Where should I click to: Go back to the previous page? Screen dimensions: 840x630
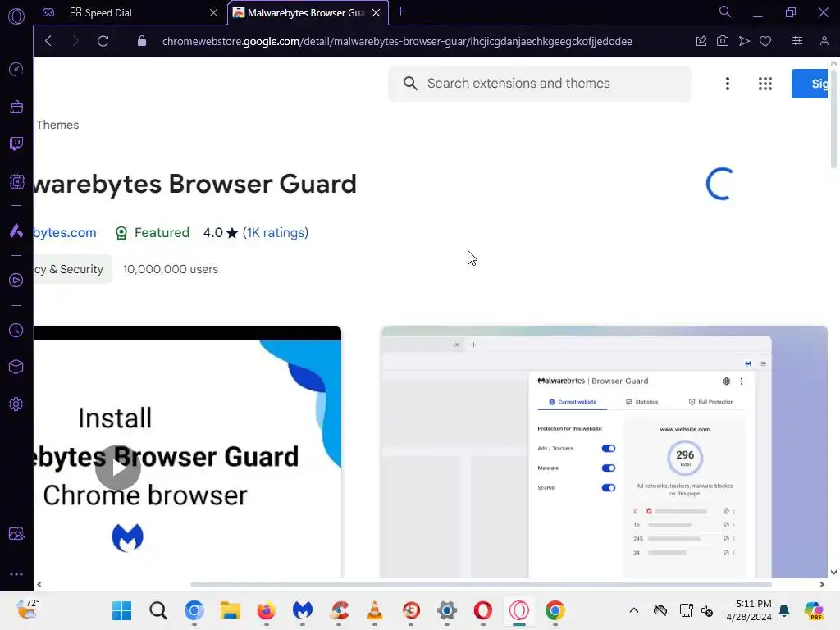[48, 41]
